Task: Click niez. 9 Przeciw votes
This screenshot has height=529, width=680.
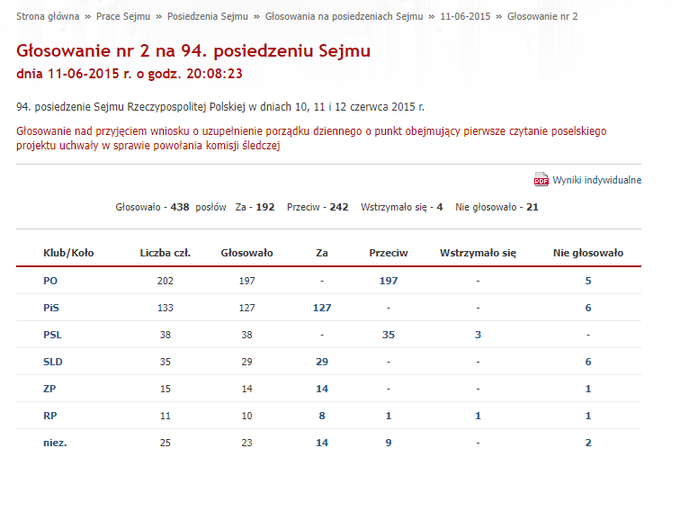Action: tap(389, 443)
